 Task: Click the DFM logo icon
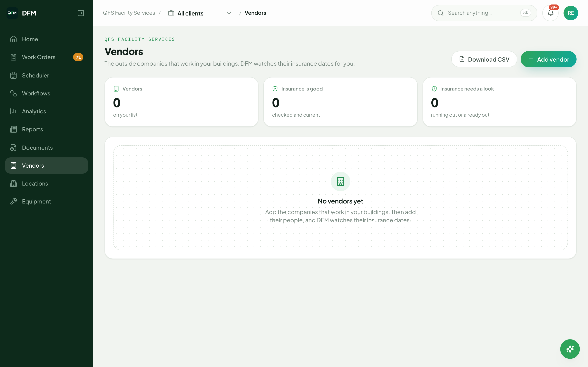click(x=12, y=13)
